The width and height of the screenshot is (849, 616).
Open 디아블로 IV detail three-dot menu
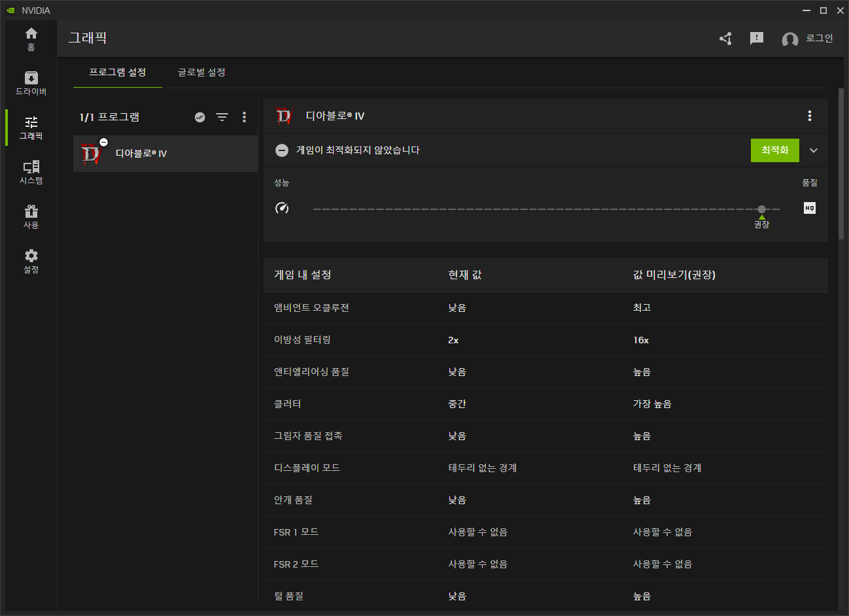click(810, 116)
